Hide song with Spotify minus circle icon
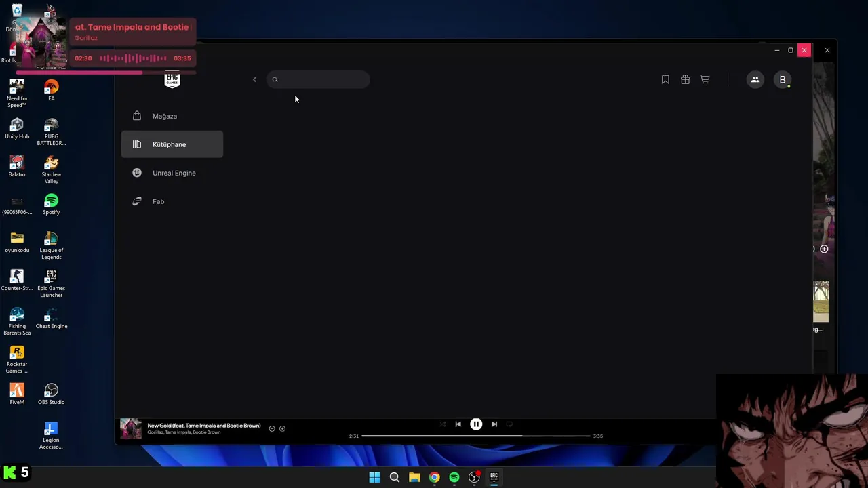The height and width of the screenshot is (488, 868). pyautogui.click(x=272, y=428)
